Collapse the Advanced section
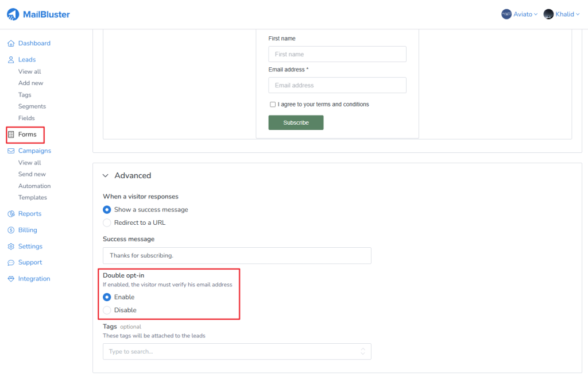588x376 pixels. (x=106, y=175)
